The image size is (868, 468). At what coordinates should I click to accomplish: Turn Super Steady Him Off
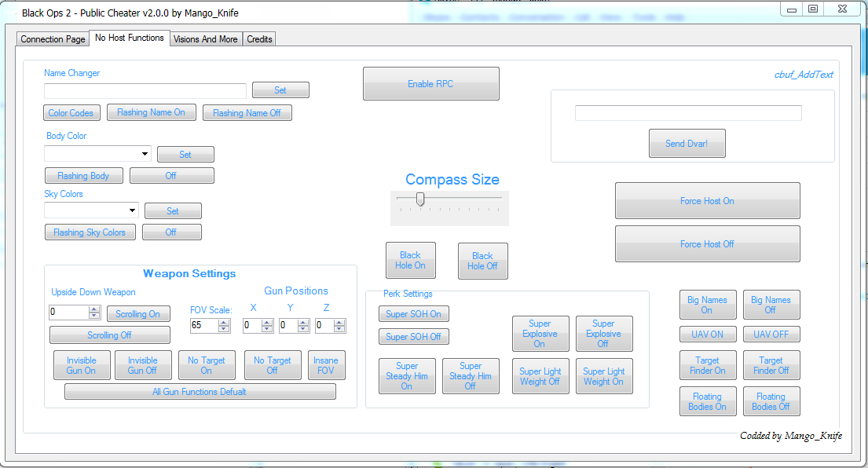point(471,376)
